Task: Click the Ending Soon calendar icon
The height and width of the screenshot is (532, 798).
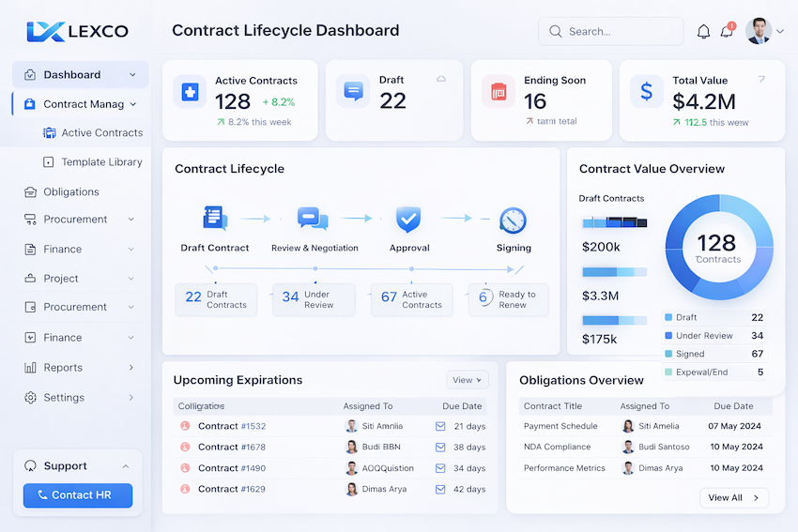Action: [499, 92]
